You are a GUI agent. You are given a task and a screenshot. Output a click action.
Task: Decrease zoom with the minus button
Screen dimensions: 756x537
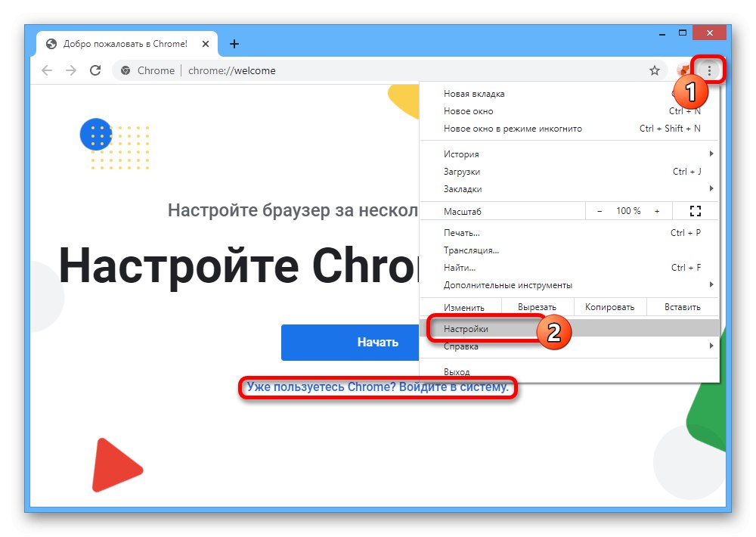(x=600, y=211)
